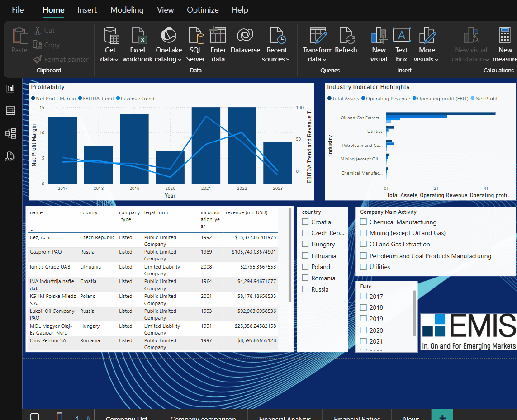
Task: Click the add new page button
Action: pyautogui.click(x=442, y=416)
